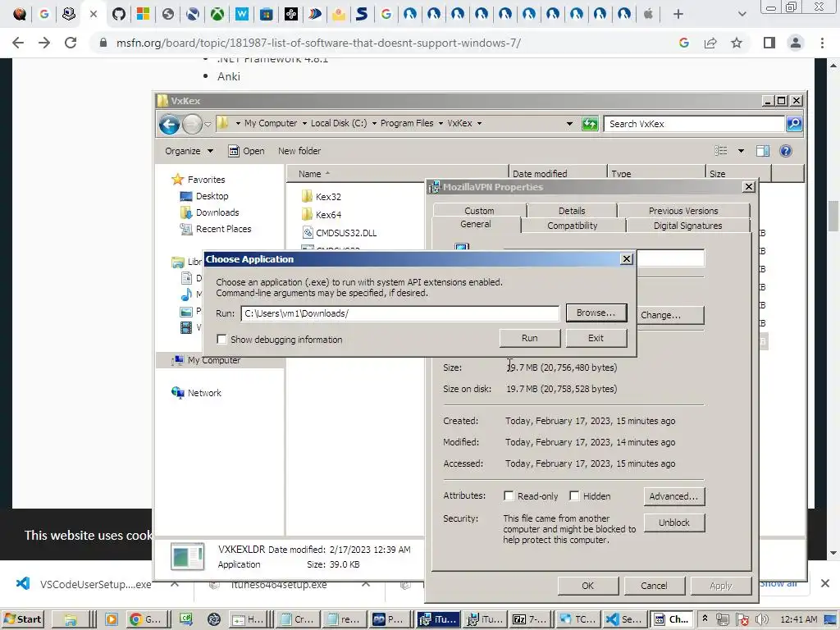Click the Exit button

click(596, 338)
